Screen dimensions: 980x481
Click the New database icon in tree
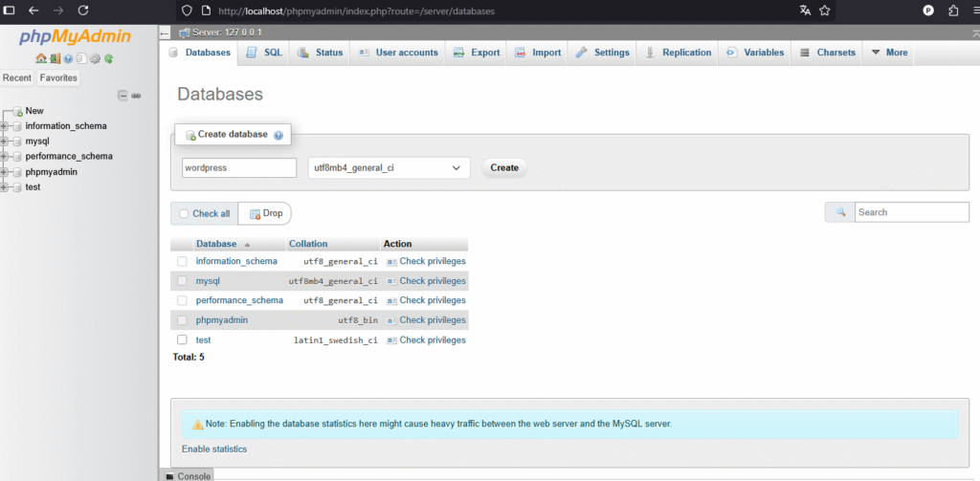(17, 111)
